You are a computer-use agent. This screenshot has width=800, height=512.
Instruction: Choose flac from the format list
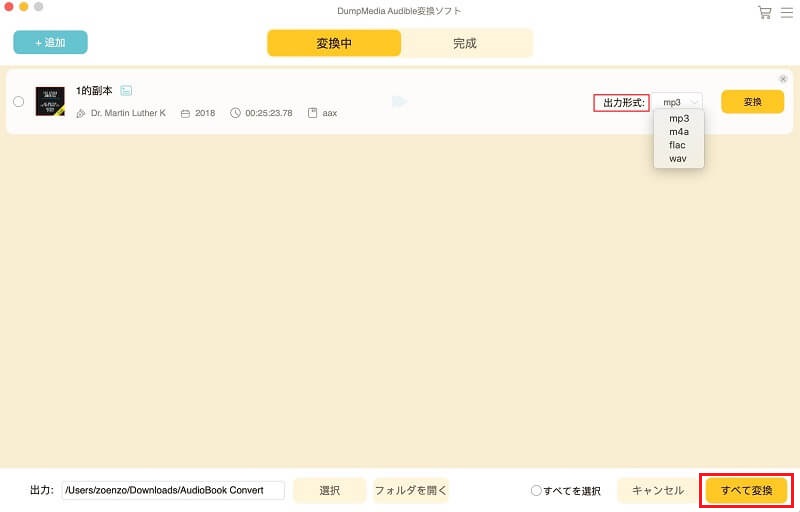(x=677, y=145)
